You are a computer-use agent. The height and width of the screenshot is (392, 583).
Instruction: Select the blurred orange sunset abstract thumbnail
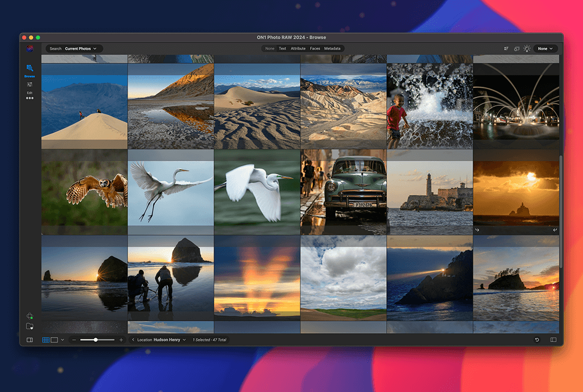pyautogui.click(x=257, y=278)
